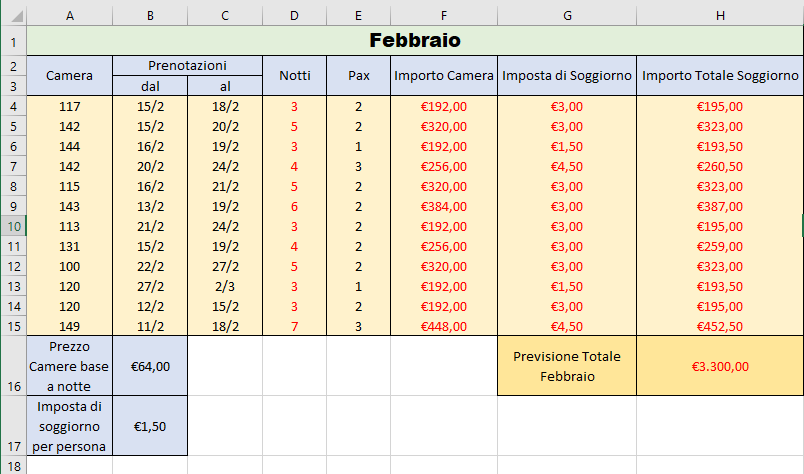This screenshot has width=804, height=474.
Task: Click the Importo Totale Soggiorno header
Action: click(x=720, y=75)
